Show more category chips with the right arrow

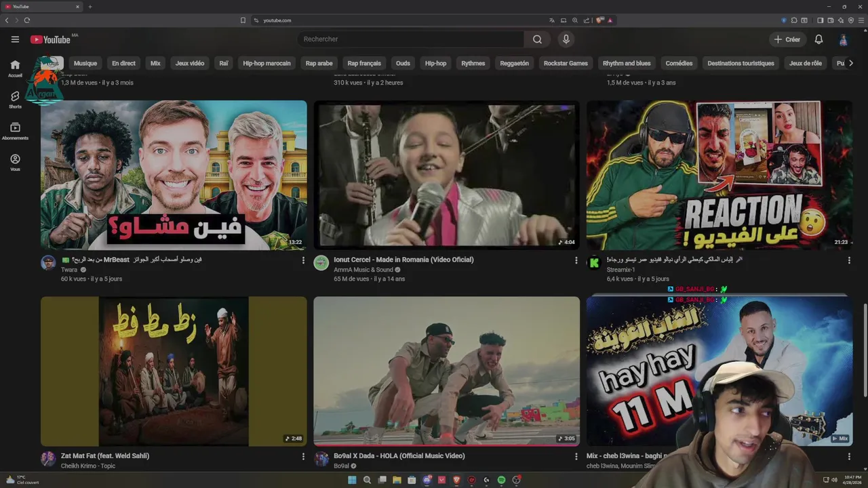tap(850, 63)
